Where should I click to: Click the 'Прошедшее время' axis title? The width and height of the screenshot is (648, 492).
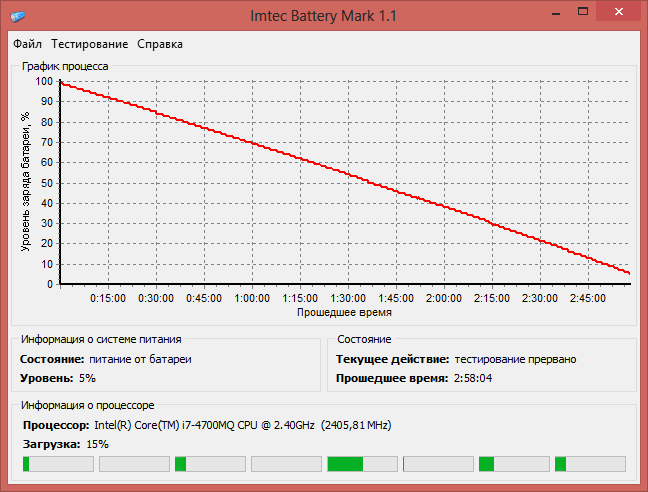tap(344, 312)
